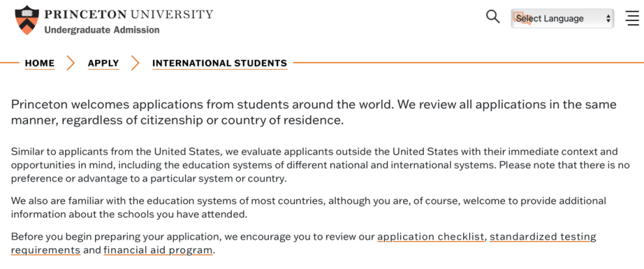The width and height of the screenshot is (644, 269).
Task: Click the Princeton shield logo
Action: (x=26, y=20)
